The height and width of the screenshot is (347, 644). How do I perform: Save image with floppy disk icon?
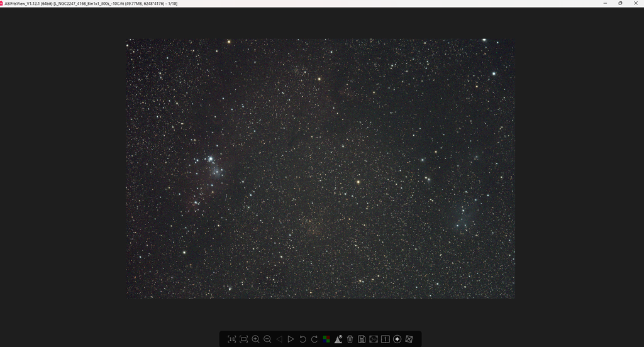pyautogui.click(x=362, y=339)
